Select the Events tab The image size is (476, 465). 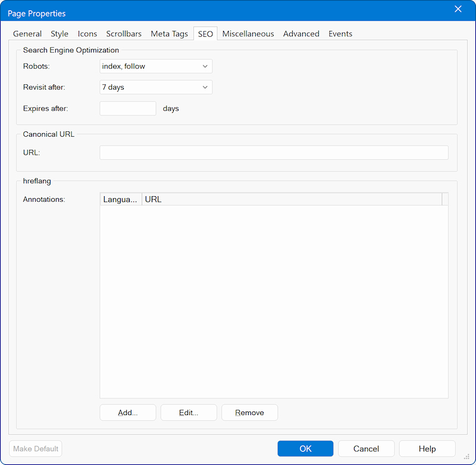[x=340, y=34]
